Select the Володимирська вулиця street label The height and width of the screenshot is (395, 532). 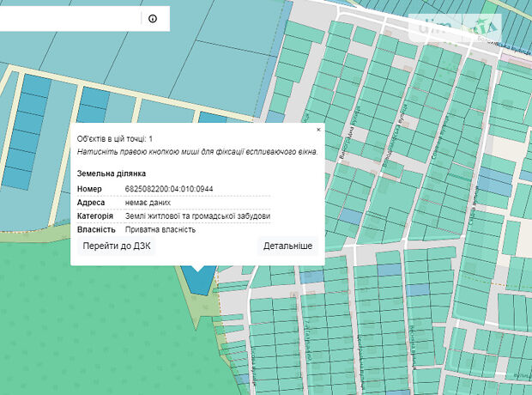click(396, 136)
